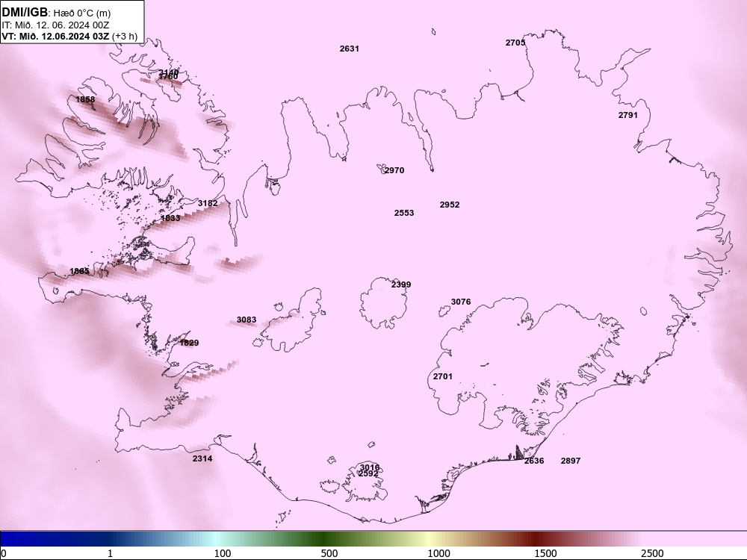
Task: Click the value 1833 on the map
Action: click(170, 218)
